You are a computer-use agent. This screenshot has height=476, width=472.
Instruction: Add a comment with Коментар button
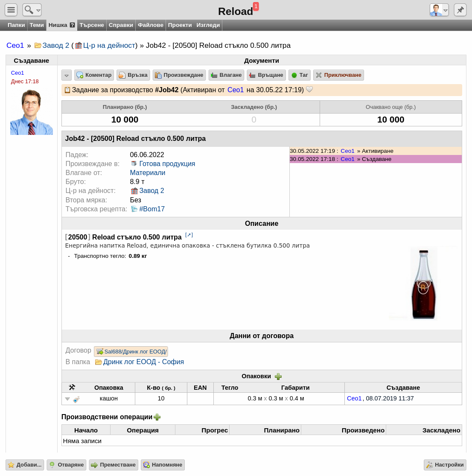click(94, 75)
